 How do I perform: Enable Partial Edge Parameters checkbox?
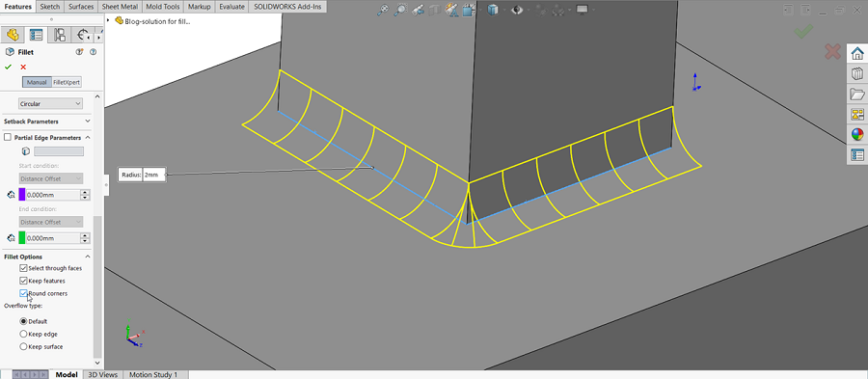coord(8,137)
